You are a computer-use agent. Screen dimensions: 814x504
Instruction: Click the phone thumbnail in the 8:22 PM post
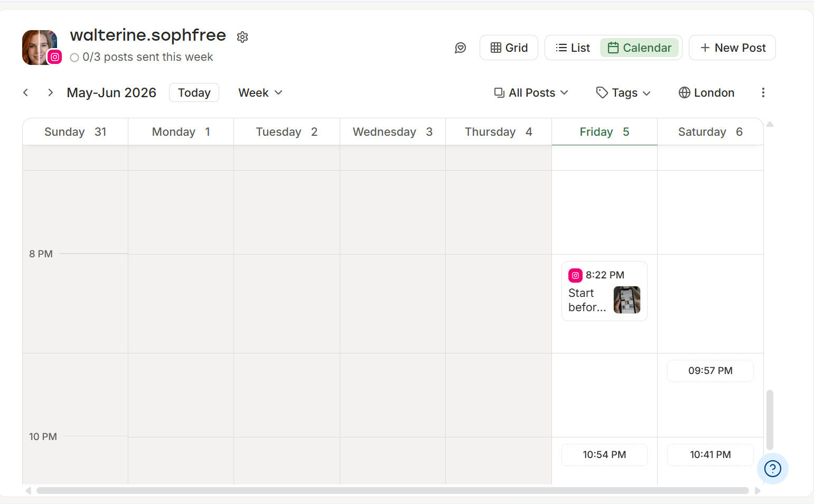pyautogui.click(x=627, y=300)
